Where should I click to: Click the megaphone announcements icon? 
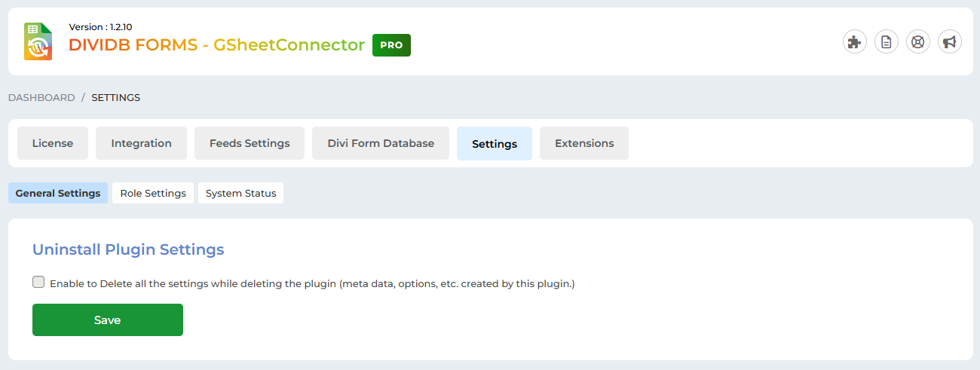[x=949, y=42]
